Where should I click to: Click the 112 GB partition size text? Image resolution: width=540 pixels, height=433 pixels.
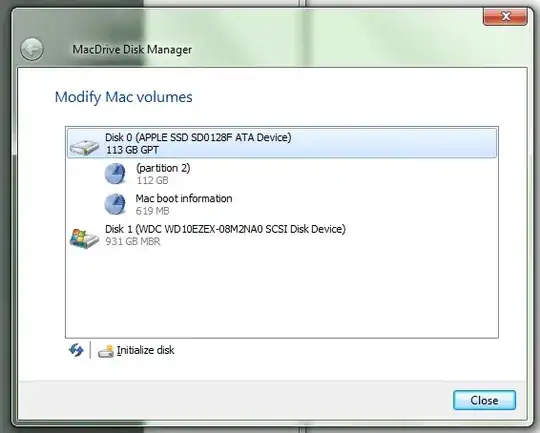153,180
